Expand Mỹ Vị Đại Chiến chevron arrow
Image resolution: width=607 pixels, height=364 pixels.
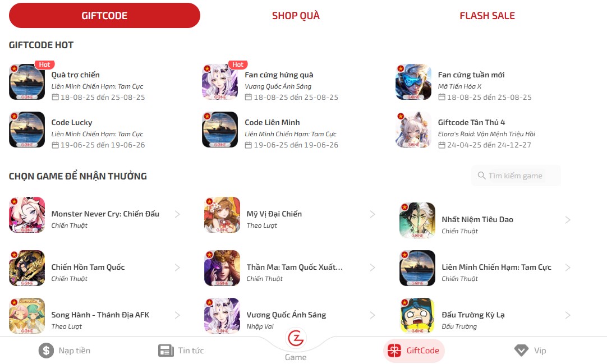[373, 214]
